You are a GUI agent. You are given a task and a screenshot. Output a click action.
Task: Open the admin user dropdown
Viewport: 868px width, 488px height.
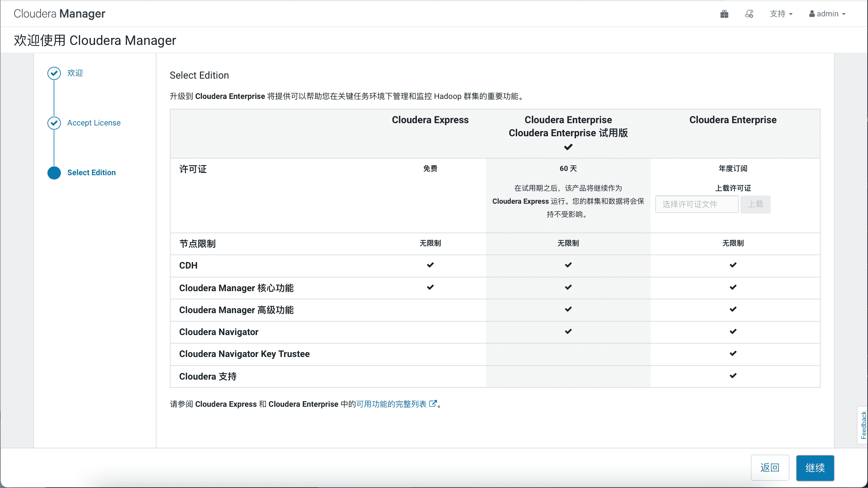click(x=827, y=14)
